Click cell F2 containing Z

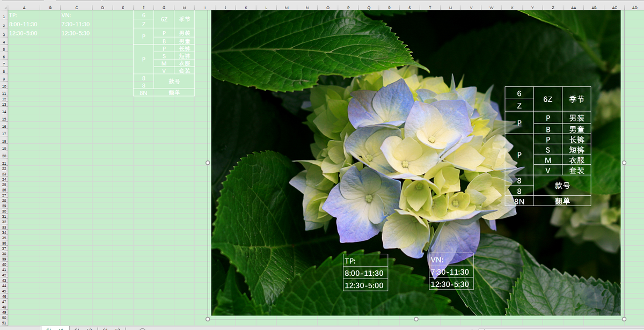143,24
